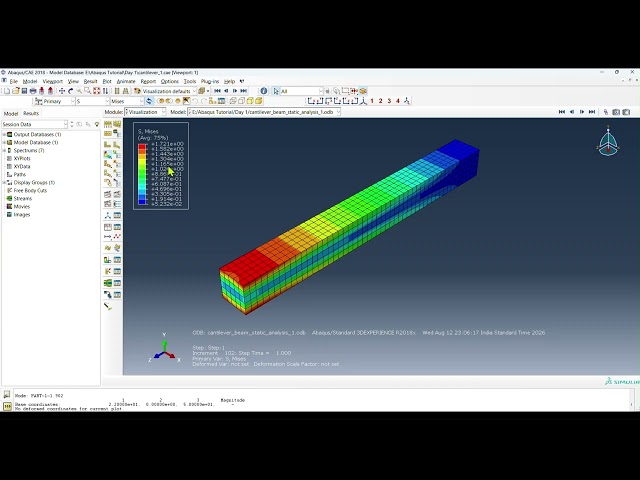
Task: Step to previous frame above viewport right
Action: pos(572,112)
